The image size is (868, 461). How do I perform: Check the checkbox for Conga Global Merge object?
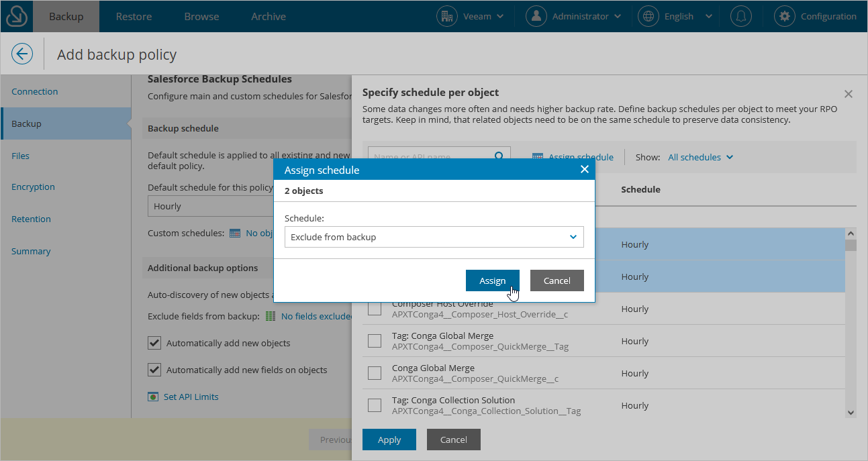click(375, 372)
